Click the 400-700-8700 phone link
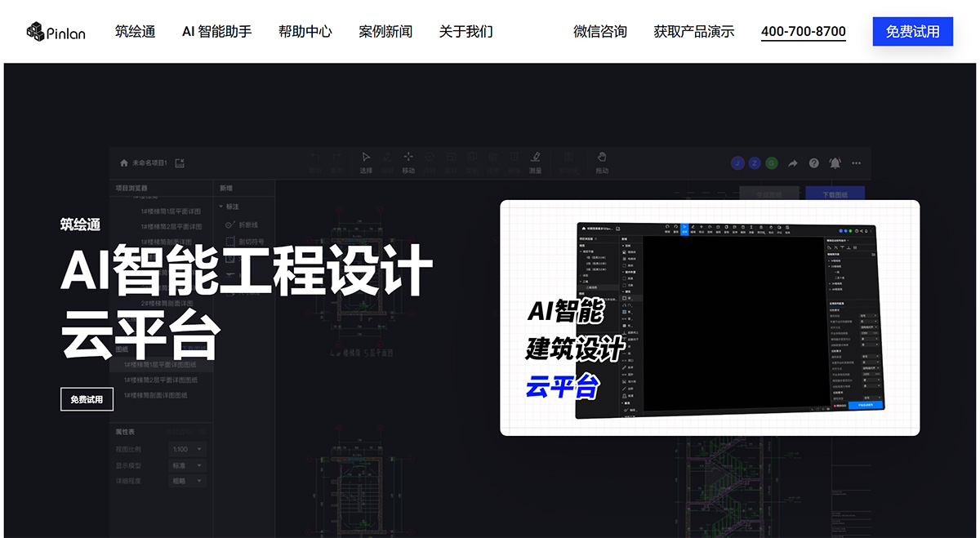The height and width of the screenshot is (538, 980). (x=803, y=31)
